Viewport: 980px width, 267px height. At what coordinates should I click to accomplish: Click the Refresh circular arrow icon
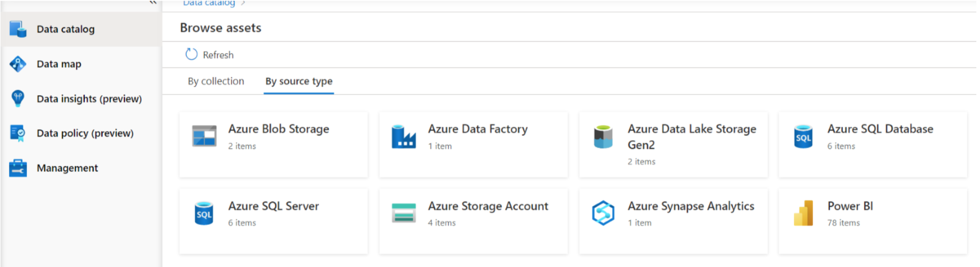point(192,54)
